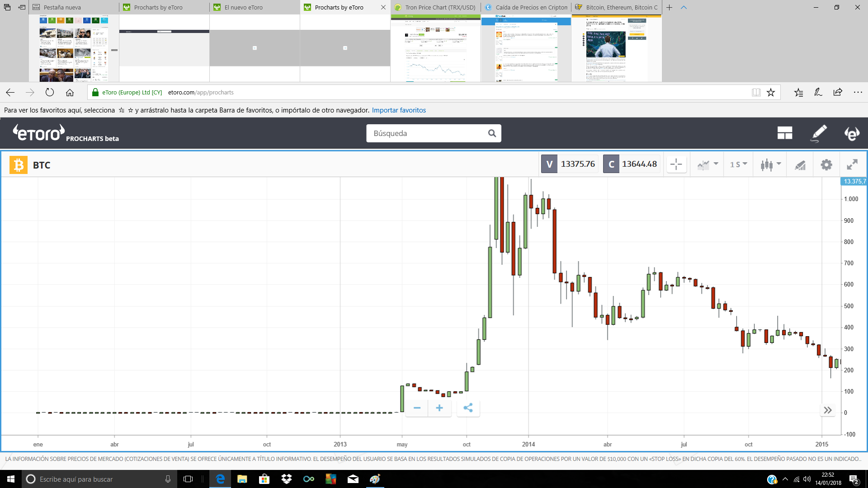Select the drawing tools icon

coord(800,165)
